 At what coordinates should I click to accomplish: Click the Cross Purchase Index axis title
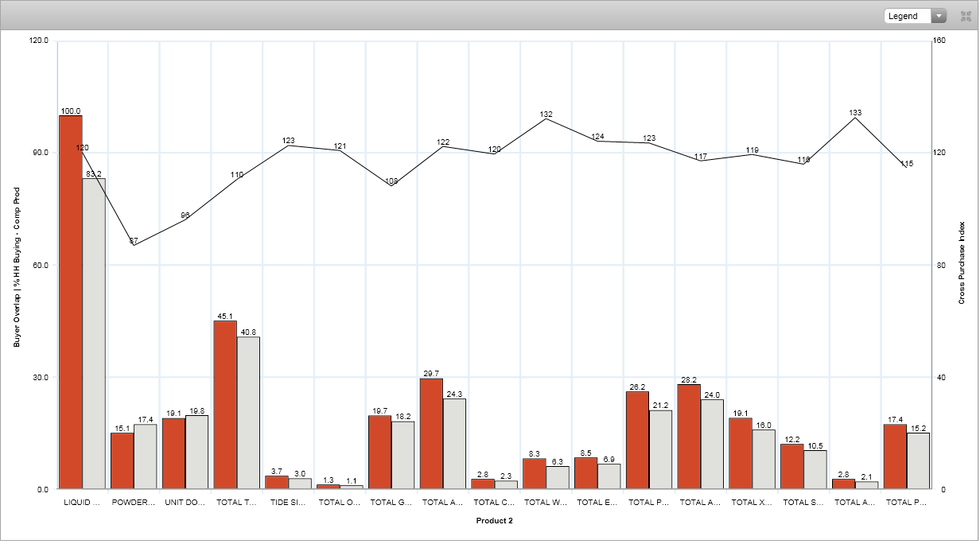tap(961, 264)
